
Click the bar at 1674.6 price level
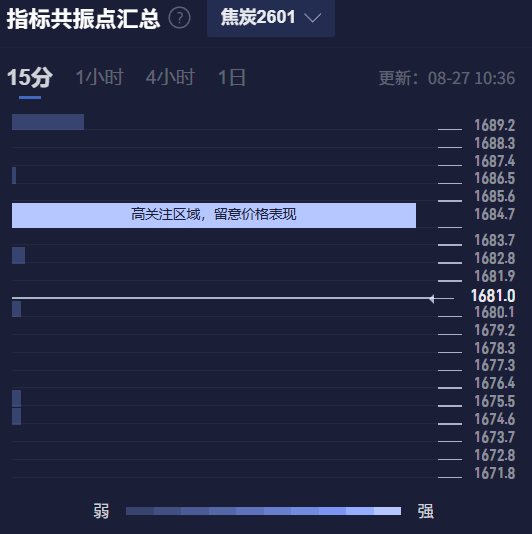point(16,417)
